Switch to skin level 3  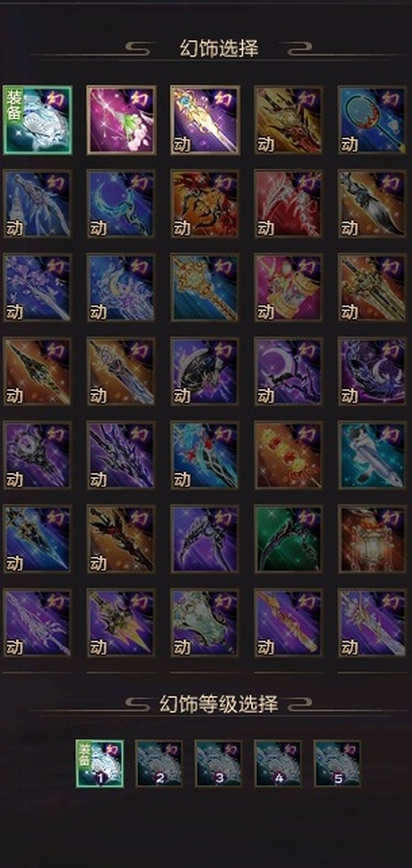point(218,763)
